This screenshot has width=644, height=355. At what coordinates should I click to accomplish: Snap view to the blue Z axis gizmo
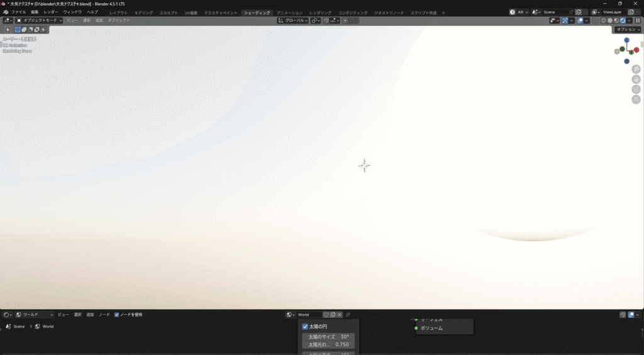(626, 40)
